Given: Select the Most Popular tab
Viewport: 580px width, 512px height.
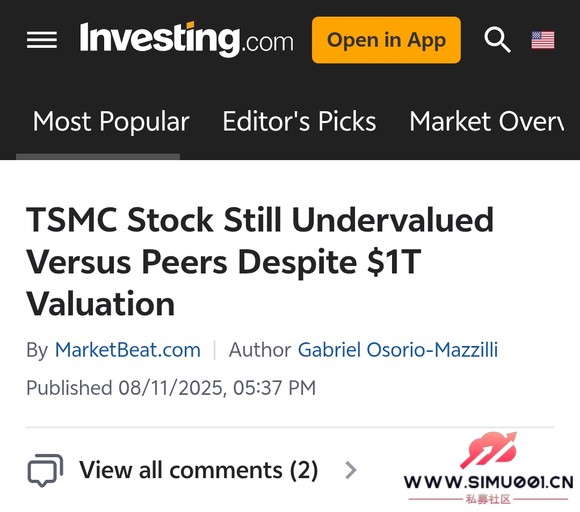Looking at the screenshot, I should [111, 121].
